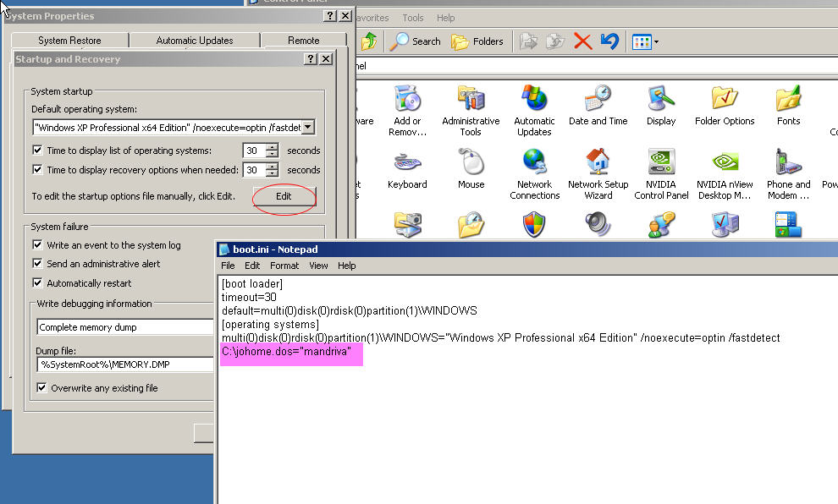Click the blue Undo toolbar icon
The height and width of the screenshot is (504, 838).
point(609,41)
